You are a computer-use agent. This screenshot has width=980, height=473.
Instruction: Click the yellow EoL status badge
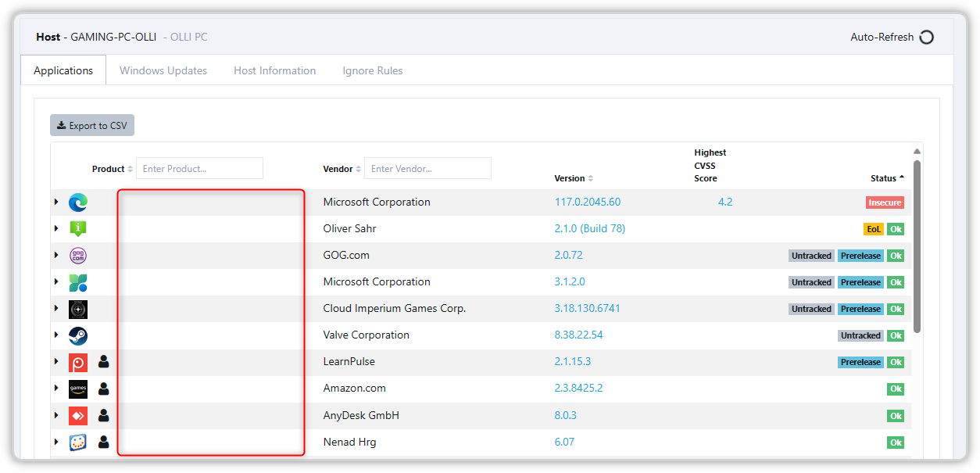[x=873, y=229]
